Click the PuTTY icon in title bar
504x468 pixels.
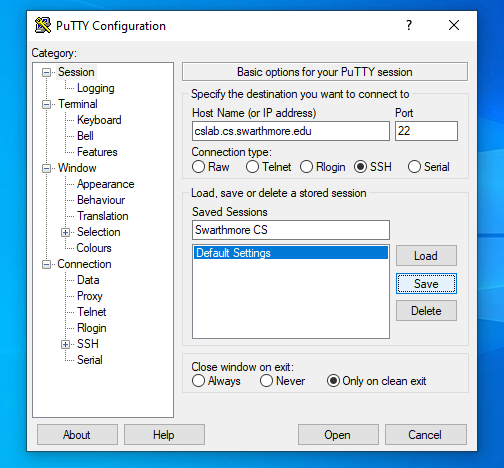click(x=43, y=25)
